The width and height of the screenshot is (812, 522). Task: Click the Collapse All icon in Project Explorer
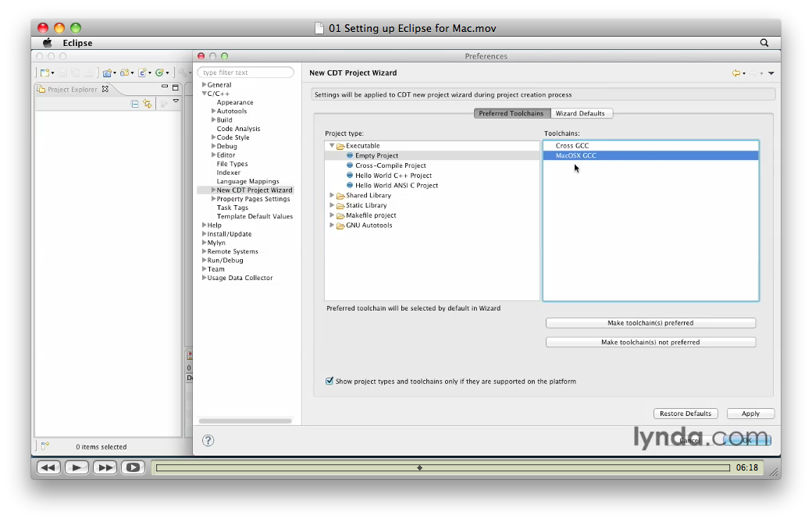coord(134,104)
